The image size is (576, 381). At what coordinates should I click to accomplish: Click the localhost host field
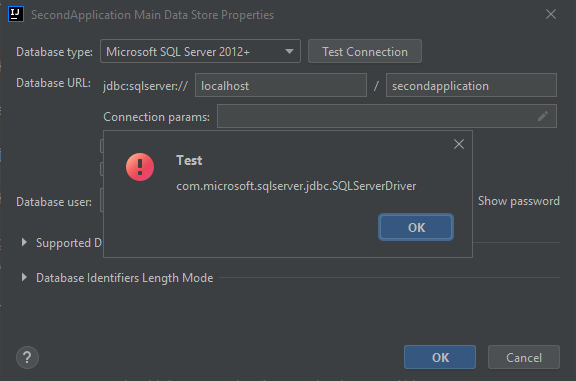point(281,85)
